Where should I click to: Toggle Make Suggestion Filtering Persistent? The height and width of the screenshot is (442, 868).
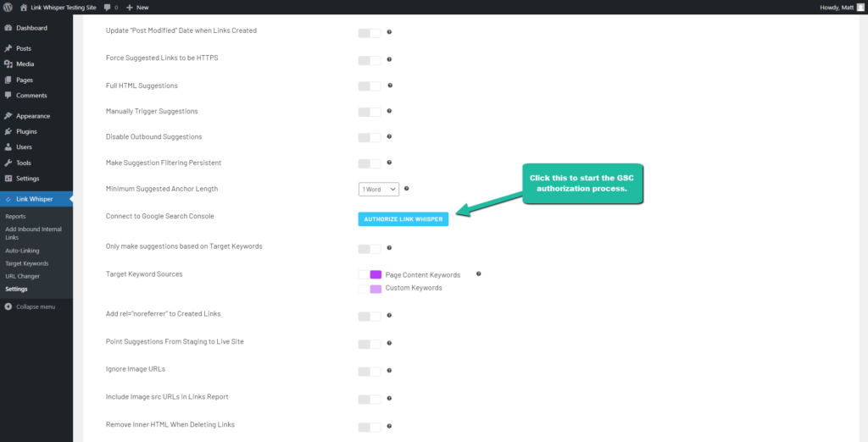click(x=370, y=163)
